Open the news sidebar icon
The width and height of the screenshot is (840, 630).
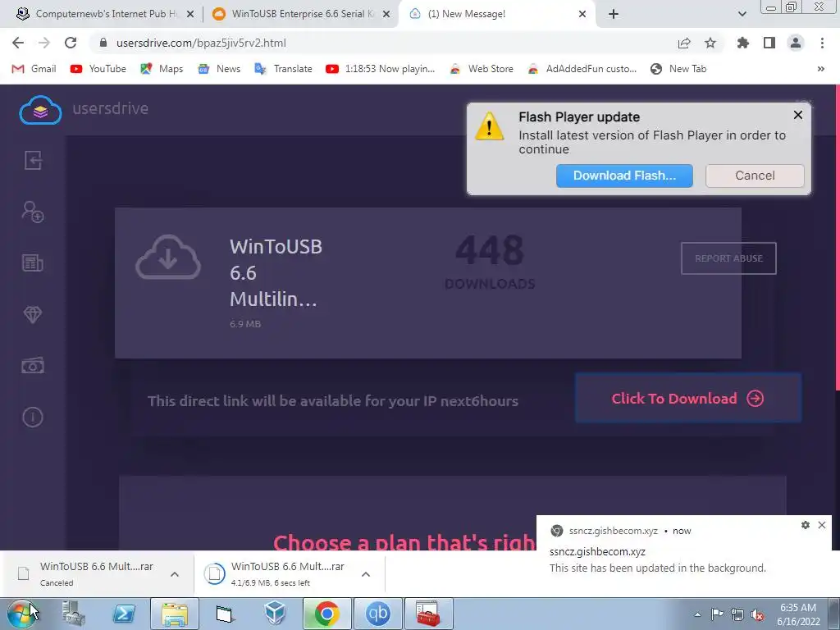(33, 263)
